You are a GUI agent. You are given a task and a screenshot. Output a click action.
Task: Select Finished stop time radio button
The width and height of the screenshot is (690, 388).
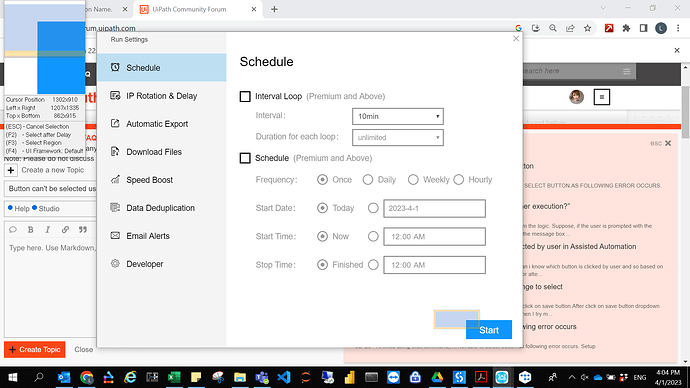point(322,265)
